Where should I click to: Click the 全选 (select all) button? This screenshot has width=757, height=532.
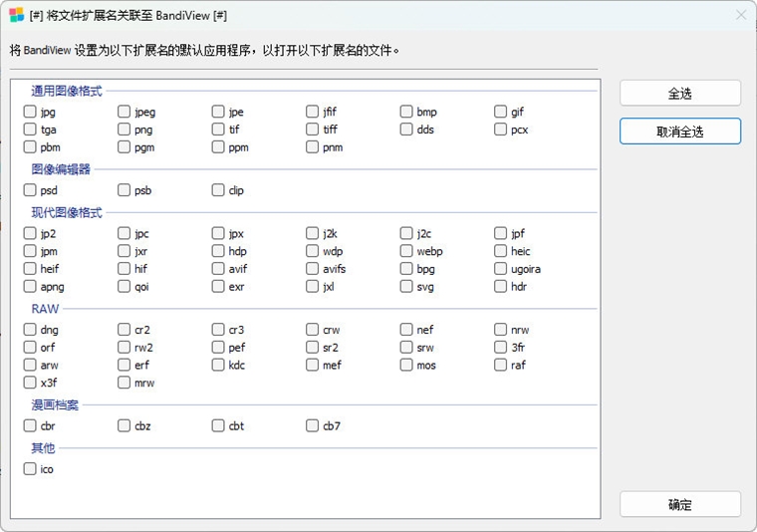(679, 94)
